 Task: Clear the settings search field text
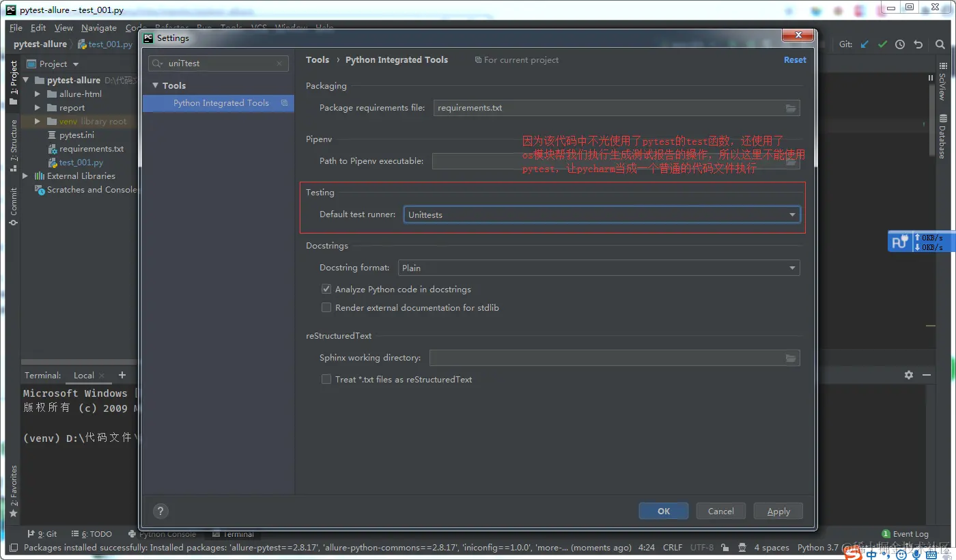coord(279,64)
